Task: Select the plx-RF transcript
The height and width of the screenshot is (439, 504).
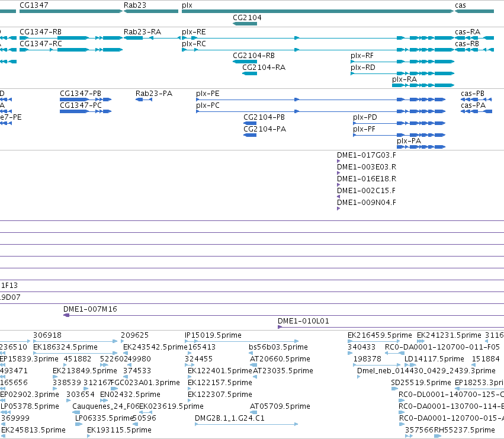Action: tap(402, 62)
